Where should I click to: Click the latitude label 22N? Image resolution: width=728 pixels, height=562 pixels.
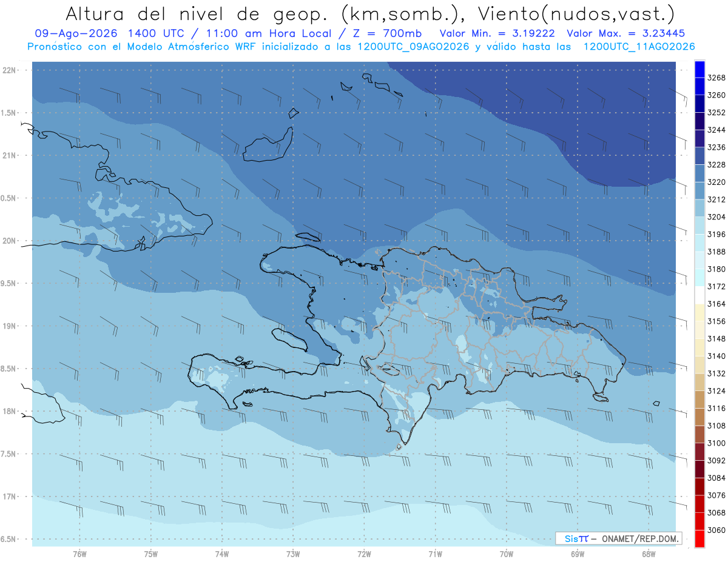10,70
